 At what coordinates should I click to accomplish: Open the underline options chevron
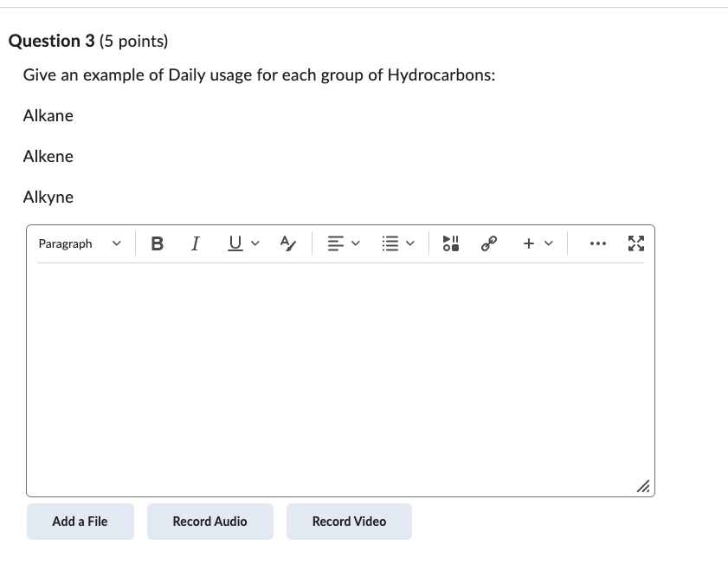pos(254,245)
